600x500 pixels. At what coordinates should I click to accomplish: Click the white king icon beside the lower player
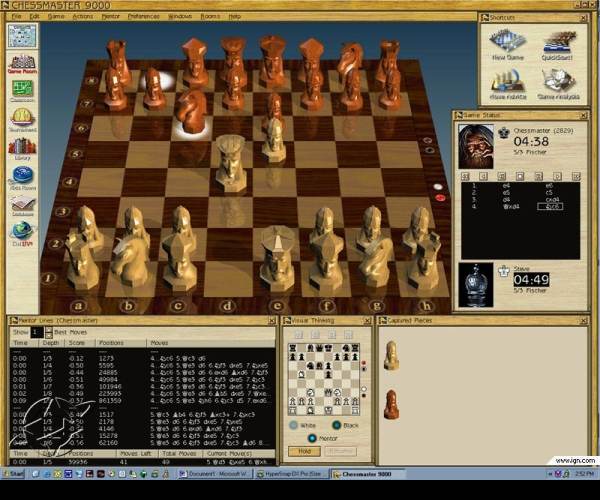(504, 271)
